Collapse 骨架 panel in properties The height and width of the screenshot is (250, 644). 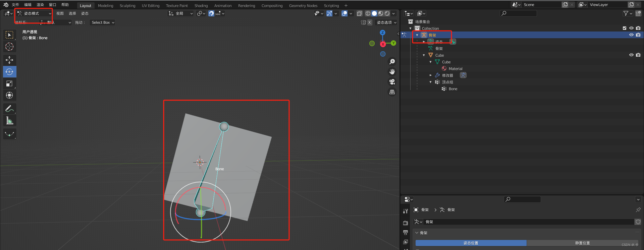point(417,233)
